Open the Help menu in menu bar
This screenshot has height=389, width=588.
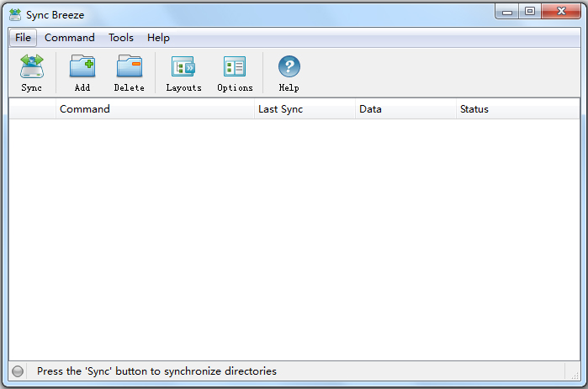pyautogui.click(x=158, y=38)
